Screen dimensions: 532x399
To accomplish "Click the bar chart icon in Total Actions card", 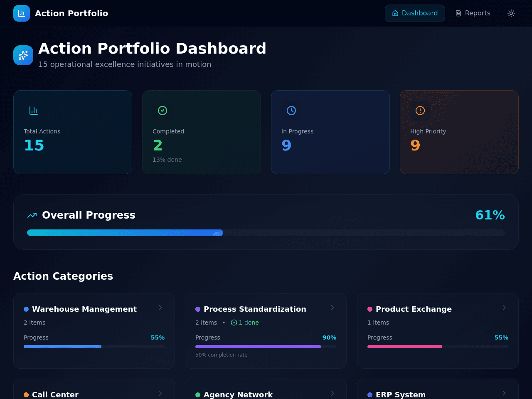I will (x=34, y=111).
